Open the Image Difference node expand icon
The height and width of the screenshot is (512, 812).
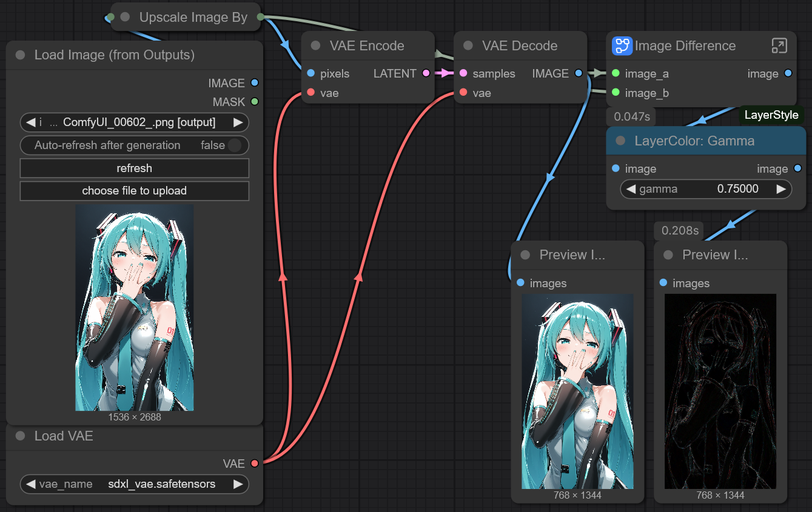click(779, 45)
